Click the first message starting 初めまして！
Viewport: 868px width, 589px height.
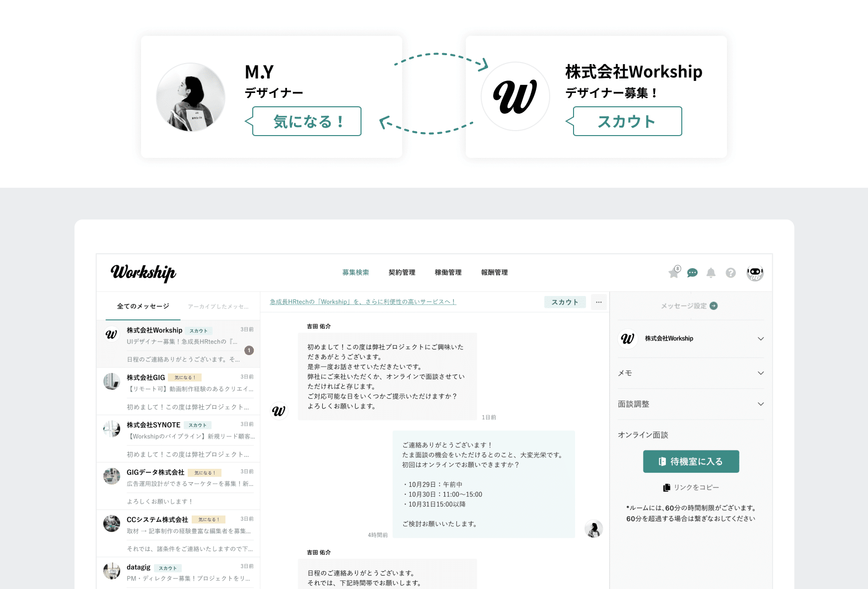(387, 376)
